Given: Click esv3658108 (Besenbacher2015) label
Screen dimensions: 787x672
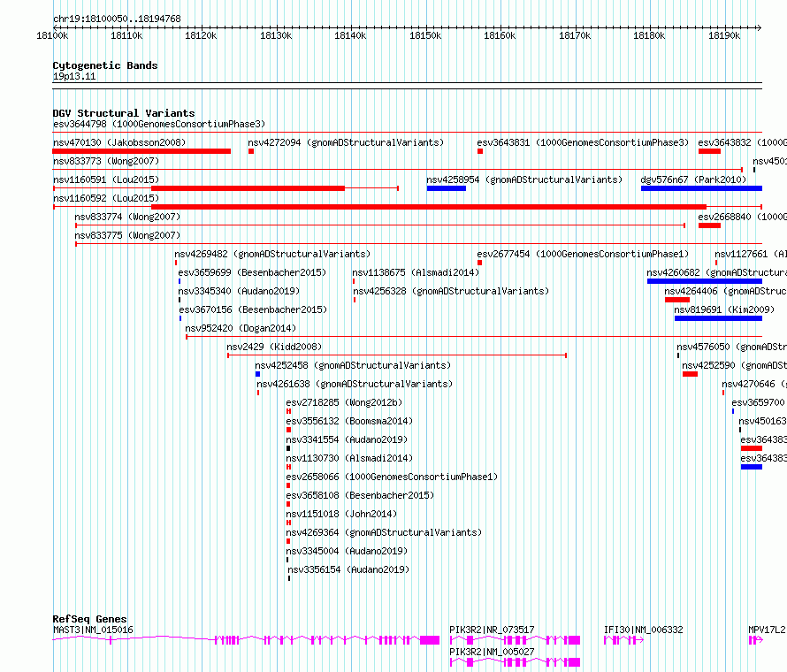Looking at the screenshot, I should pyautogui.click(x=361, y=495).
